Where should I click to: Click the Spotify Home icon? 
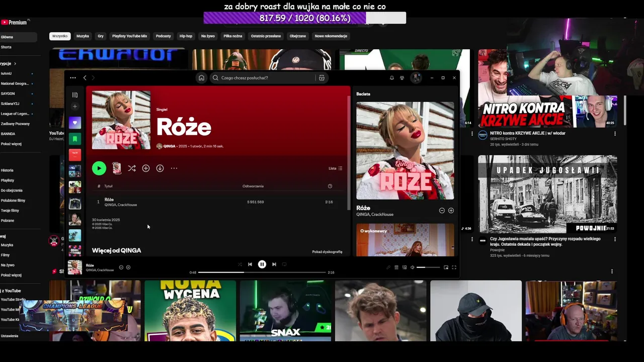pos(201,78)
